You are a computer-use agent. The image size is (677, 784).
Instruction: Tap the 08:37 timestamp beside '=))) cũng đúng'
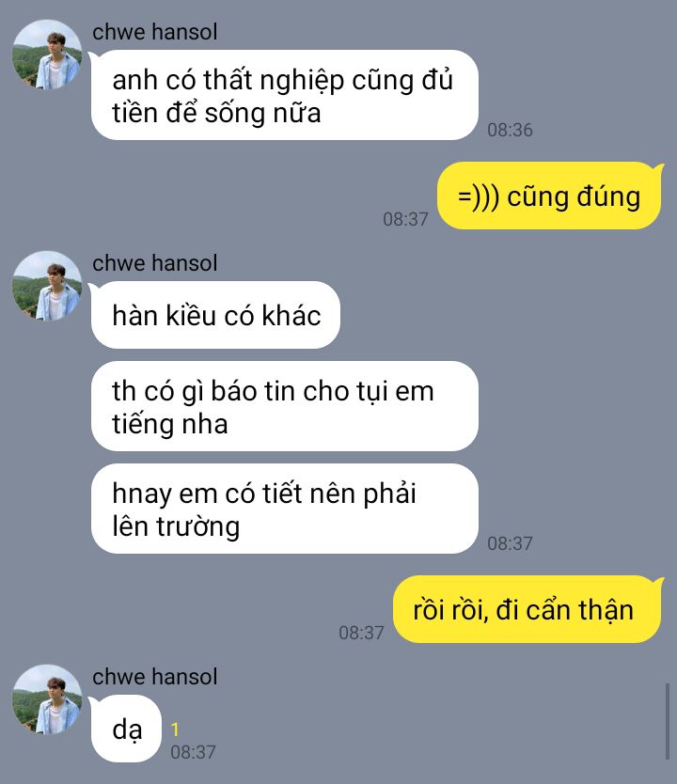point(405,219)
